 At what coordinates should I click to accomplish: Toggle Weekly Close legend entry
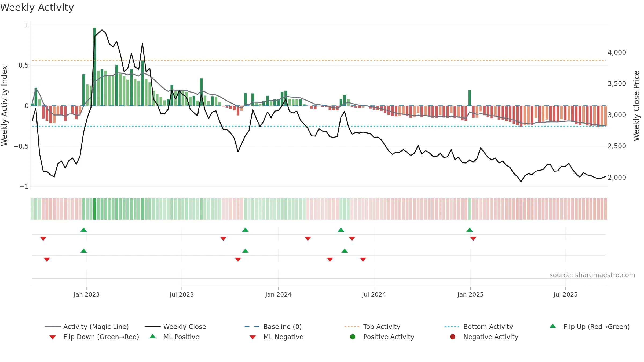coord(175,327)
